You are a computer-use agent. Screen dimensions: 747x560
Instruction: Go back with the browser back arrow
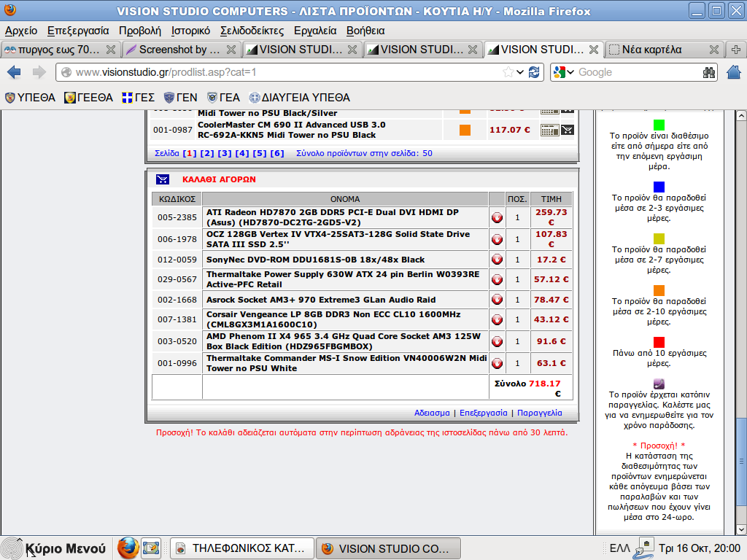[x=14, y=72]
